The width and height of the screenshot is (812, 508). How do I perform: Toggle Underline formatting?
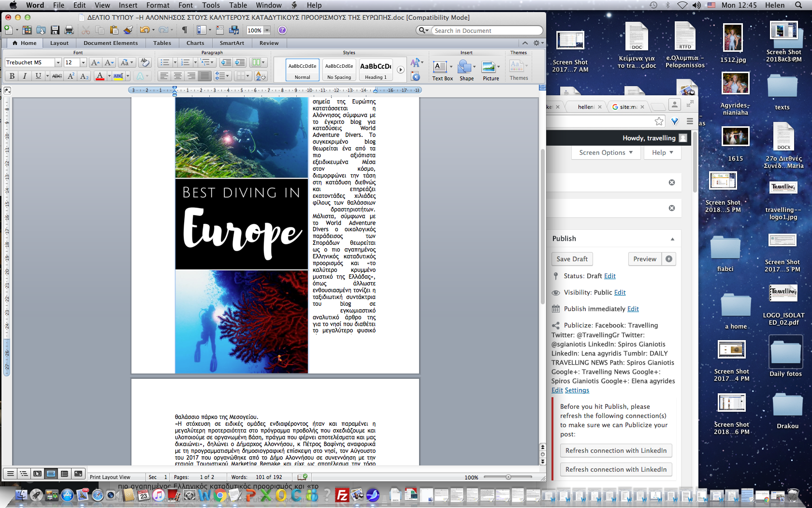pos(38,76)
